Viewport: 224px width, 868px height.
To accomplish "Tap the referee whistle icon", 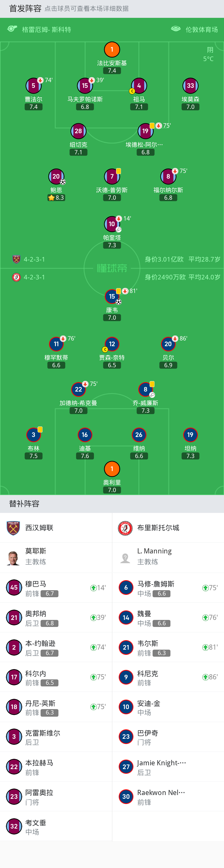I will pyautogui.click(x=12, y=29).
